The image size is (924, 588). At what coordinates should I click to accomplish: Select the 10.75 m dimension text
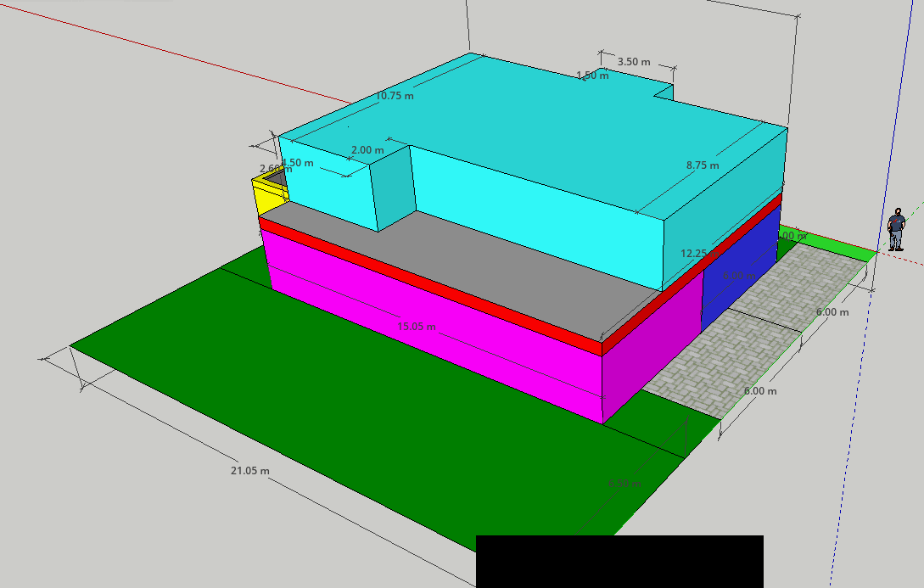coord(395,96)
